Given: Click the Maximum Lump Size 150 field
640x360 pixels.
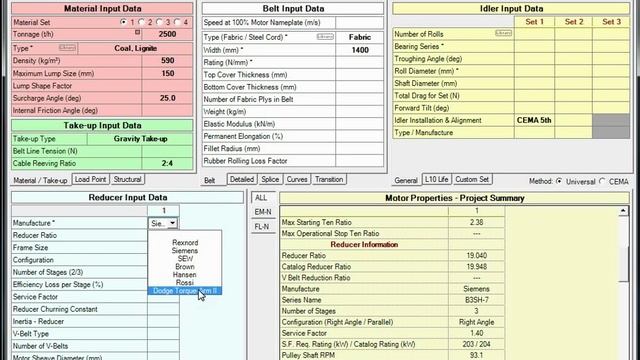Looking at the screenshot, I should click(167, 73).
